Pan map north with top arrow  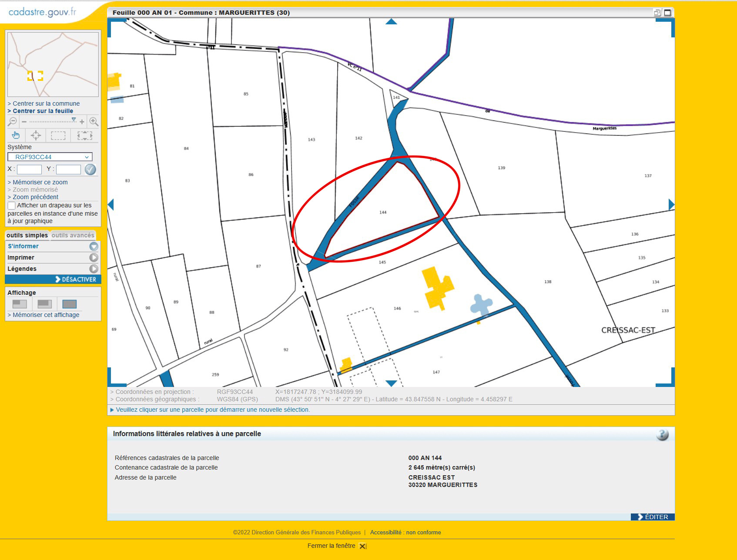pyautogui.click(x=391, y=22)
